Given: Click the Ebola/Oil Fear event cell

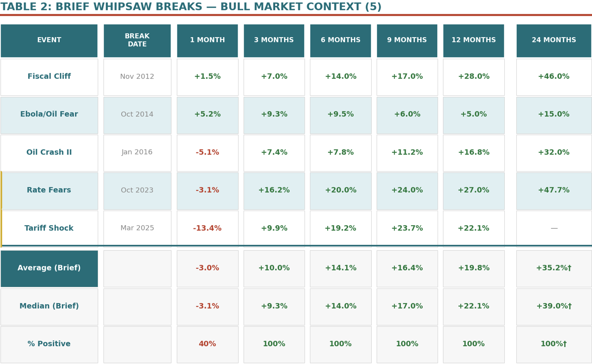Looking at the screenshot, I should tap(49, 115).
